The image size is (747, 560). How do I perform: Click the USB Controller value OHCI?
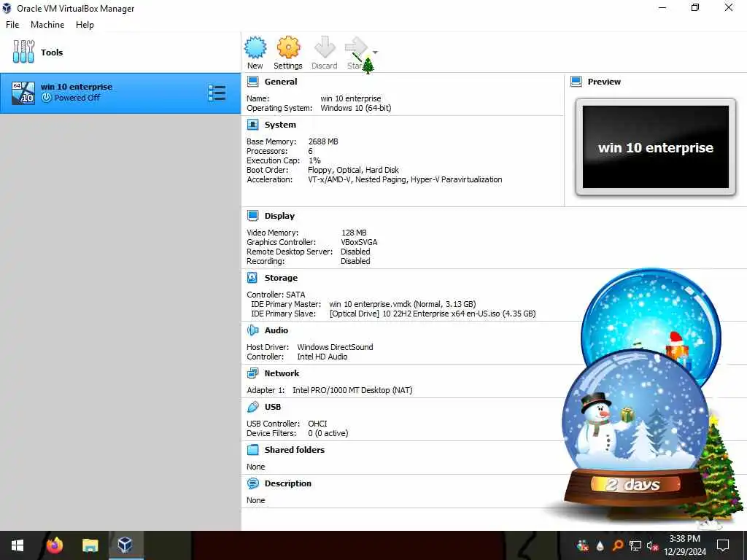tap(317, 424)
